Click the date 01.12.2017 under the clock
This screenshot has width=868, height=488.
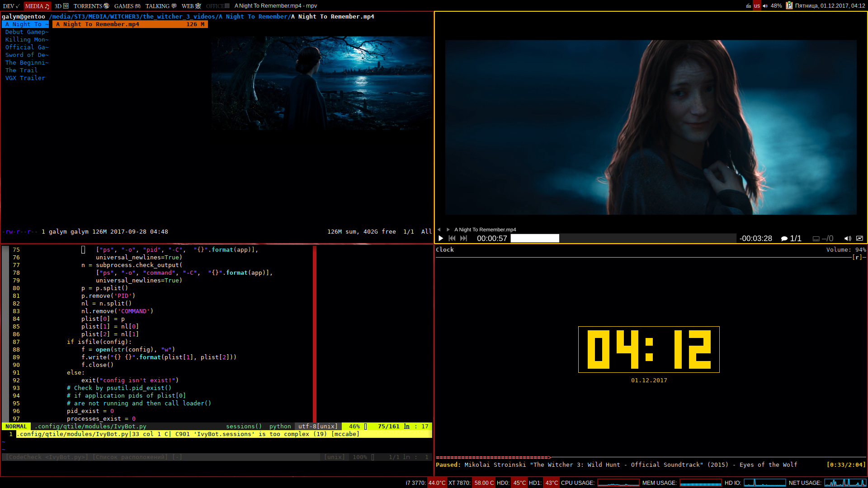click(649, 380)
